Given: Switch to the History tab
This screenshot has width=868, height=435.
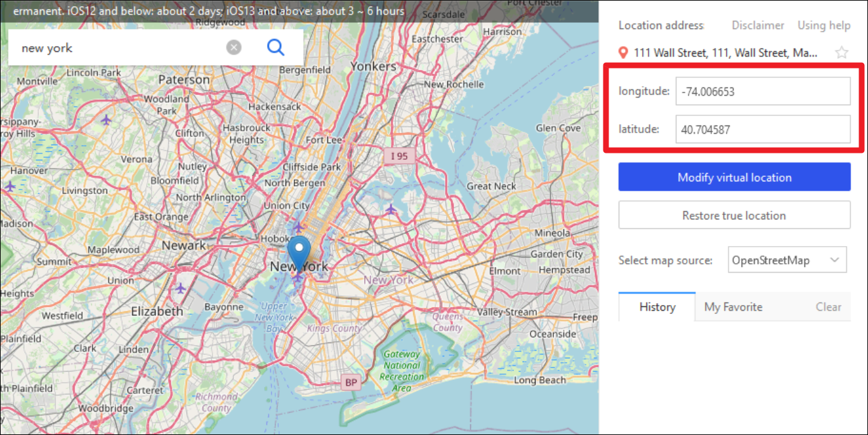Looking at the screenshot, I should (x=657, y=307).
